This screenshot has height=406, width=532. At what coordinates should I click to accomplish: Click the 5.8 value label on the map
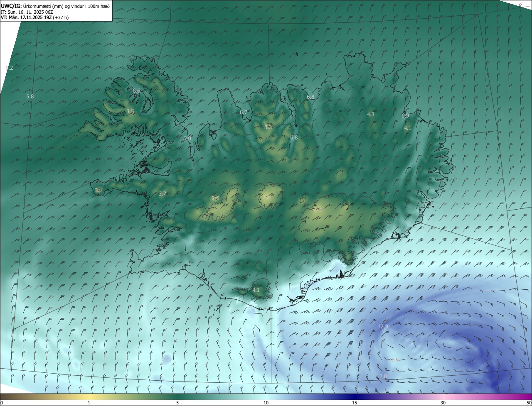click(x=30, y=96)
